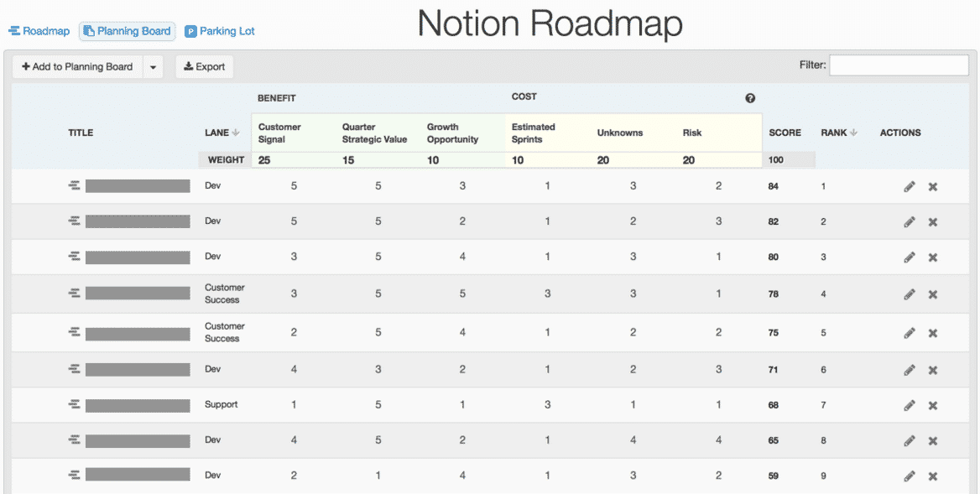Open redacted title of rank 8 row

(x=138, y=440)
